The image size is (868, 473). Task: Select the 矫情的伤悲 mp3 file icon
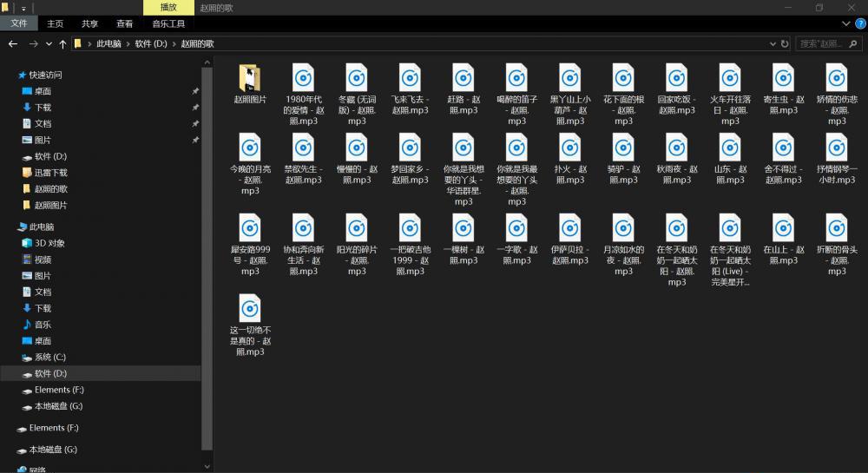pos(837,78)
